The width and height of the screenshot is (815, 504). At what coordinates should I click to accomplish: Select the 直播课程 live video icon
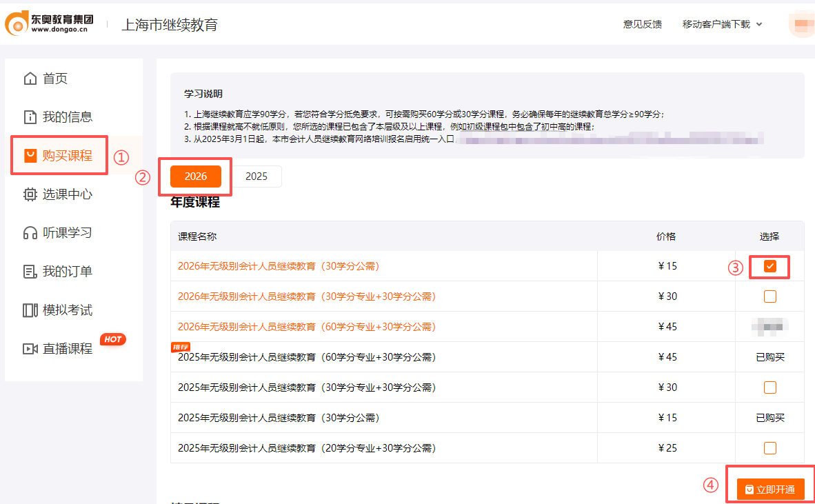(x=31, y=348)
